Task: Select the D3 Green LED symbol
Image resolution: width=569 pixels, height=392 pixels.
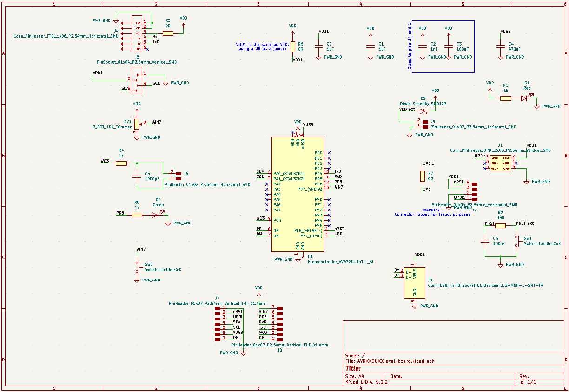Action: (x=156, y=215)
